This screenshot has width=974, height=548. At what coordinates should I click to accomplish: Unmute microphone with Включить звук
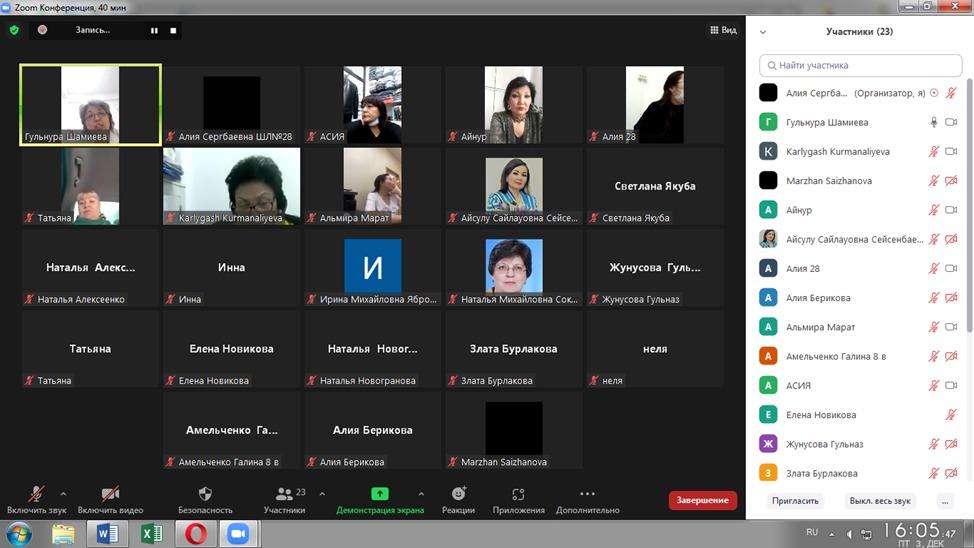click(x=36, y=499)
